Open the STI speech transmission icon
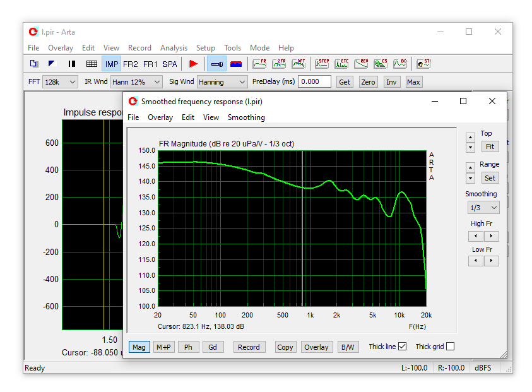This screenshot has width=532, height=392. pos(423,64)
